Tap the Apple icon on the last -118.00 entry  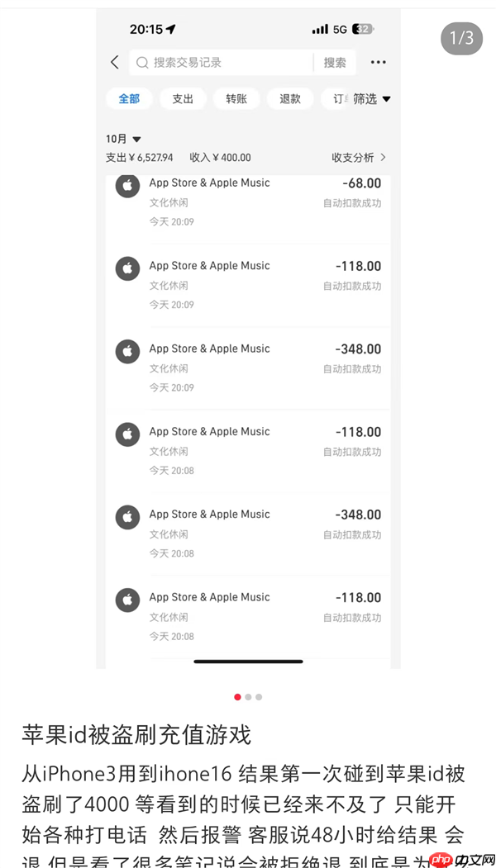[x=126, y=600]
